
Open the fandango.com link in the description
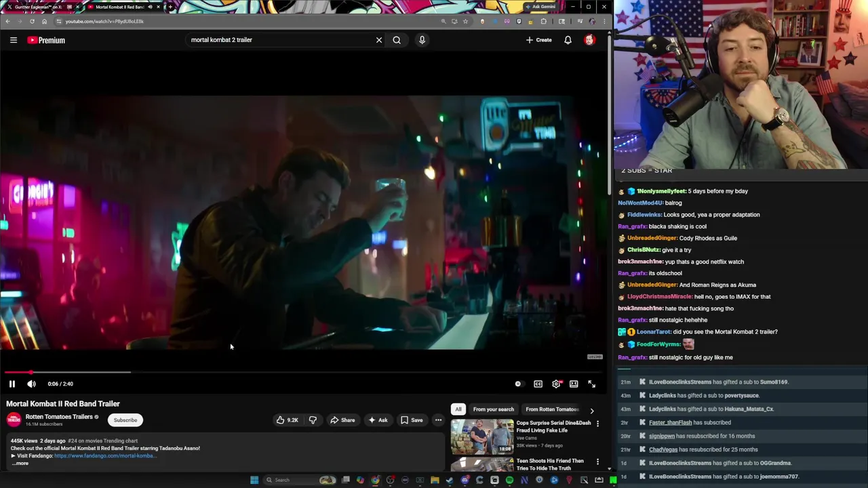(x=105, y=455)
